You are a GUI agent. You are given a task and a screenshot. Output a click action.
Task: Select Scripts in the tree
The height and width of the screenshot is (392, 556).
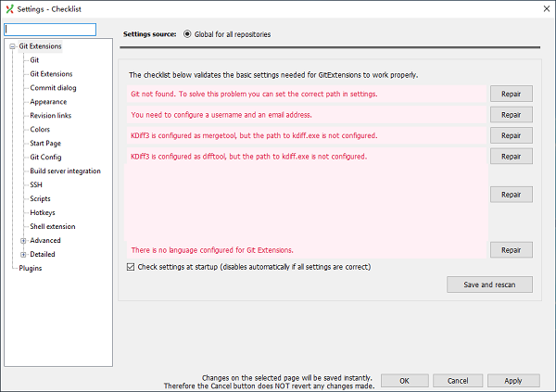(40, 198)
